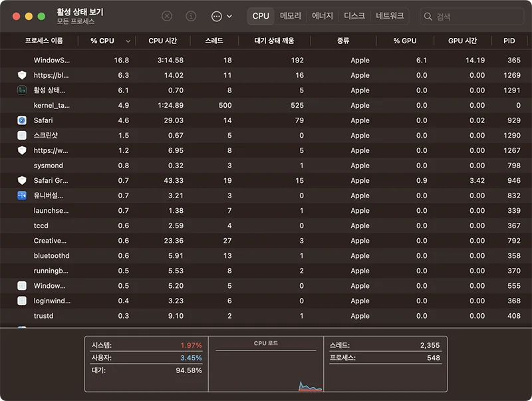Click the stop process X icon
The height and width of the screenshot is (401, 532).
pos(167,16)
